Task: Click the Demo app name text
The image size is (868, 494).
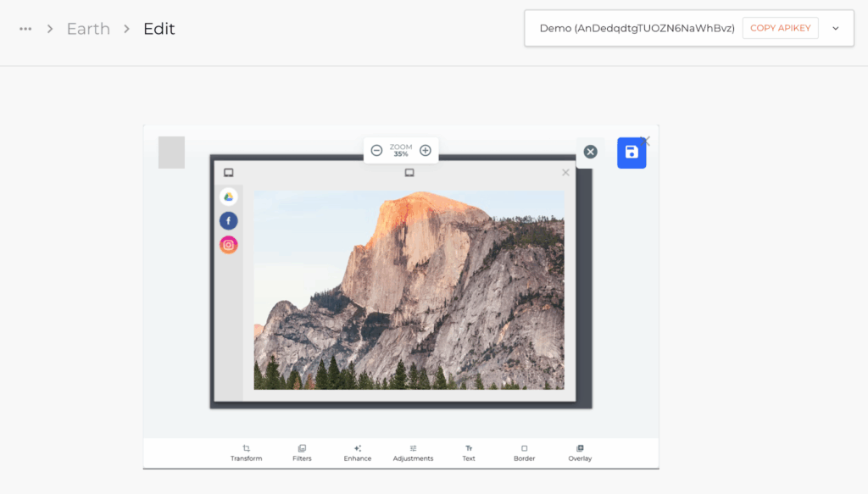Action: 637,28
